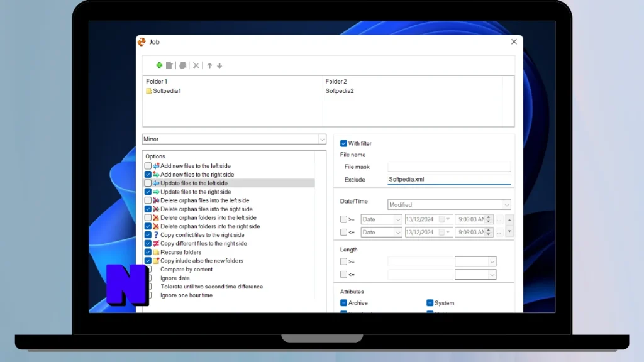Select the Softpedia1 folder entry

tap(167, 90)
